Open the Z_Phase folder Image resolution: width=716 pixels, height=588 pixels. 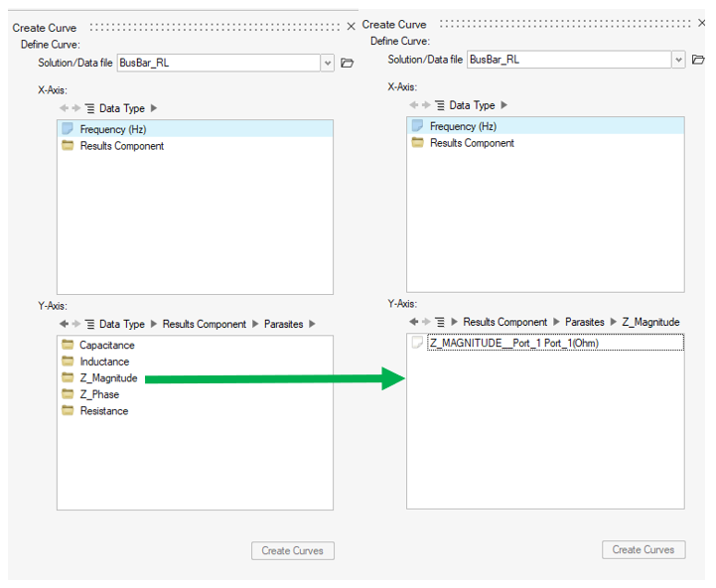(x=99, y=394)
